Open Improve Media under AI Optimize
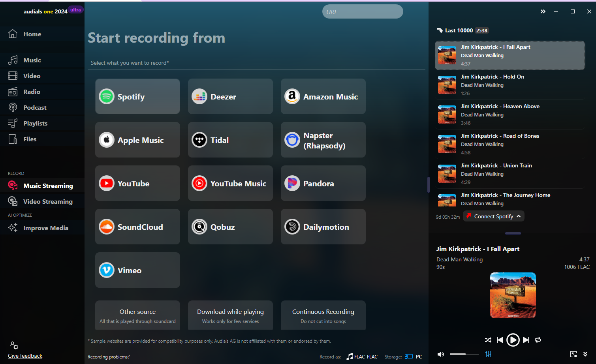The image size is (596, 364). coord(42,228)
